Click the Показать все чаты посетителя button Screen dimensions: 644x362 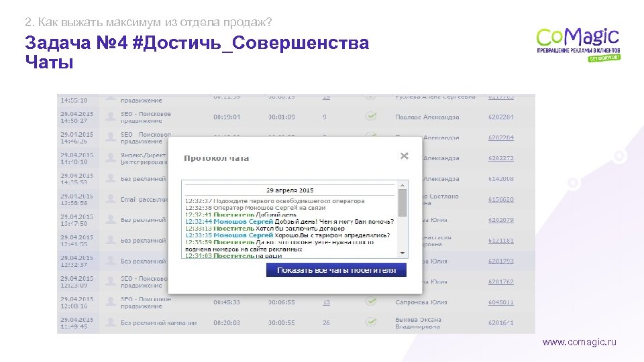[336, 270]
